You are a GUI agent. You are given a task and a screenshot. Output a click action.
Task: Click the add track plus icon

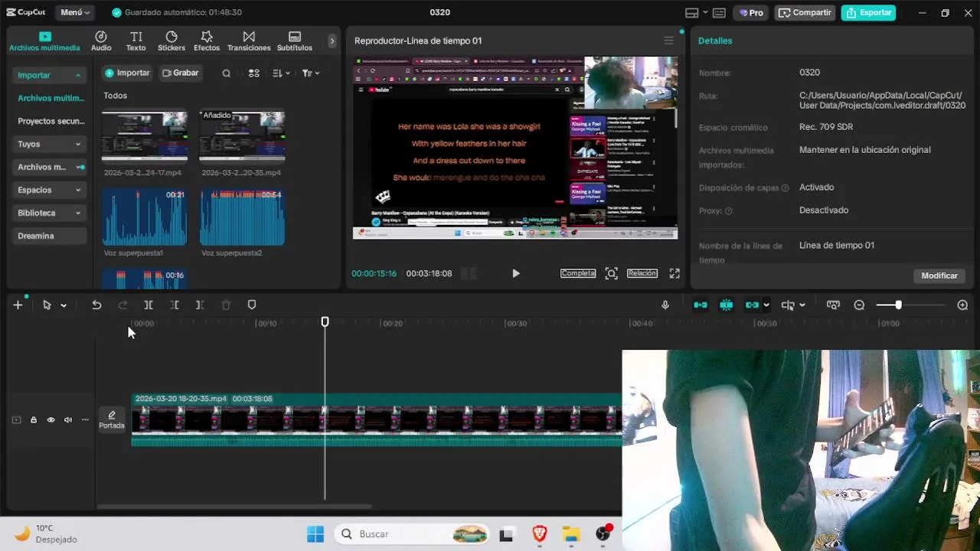tap(18, 305)
